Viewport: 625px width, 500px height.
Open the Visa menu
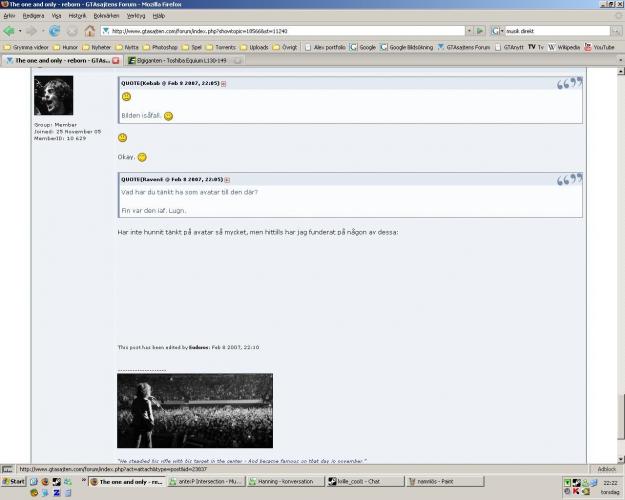coord(56,16)
